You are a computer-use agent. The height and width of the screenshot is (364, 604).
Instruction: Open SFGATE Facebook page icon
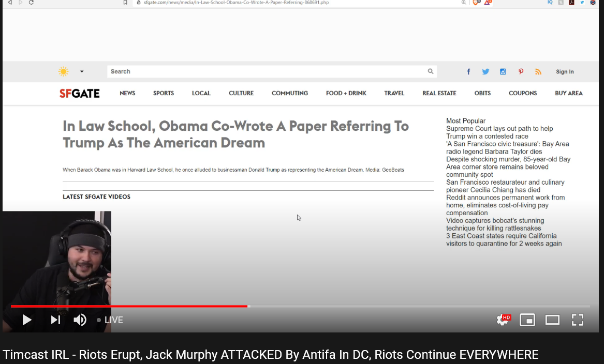click(x=468, y=71)
